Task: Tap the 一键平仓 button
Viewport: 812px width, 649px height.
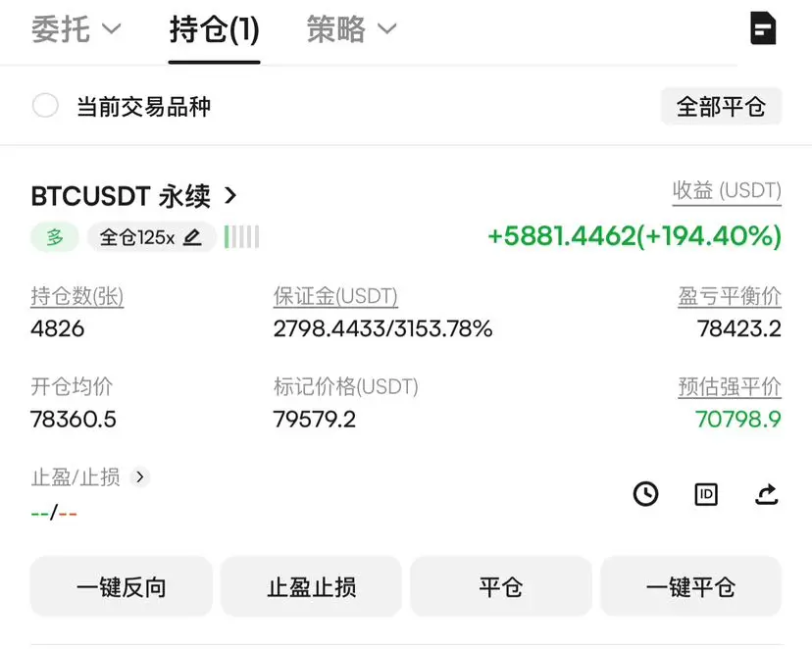Action: tap(690, 587)
